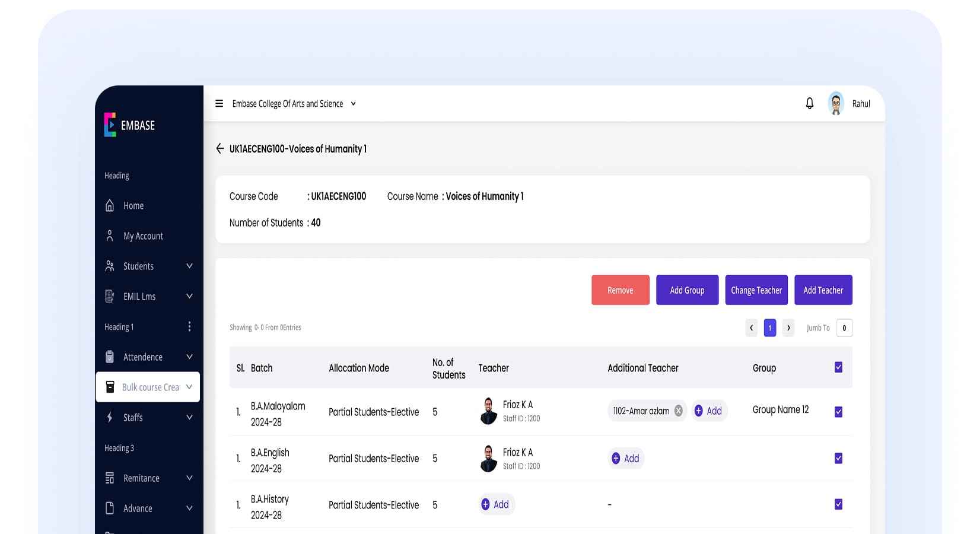
Task: Open the Heading 1 three-dot menu
Action: pos(189,326)
